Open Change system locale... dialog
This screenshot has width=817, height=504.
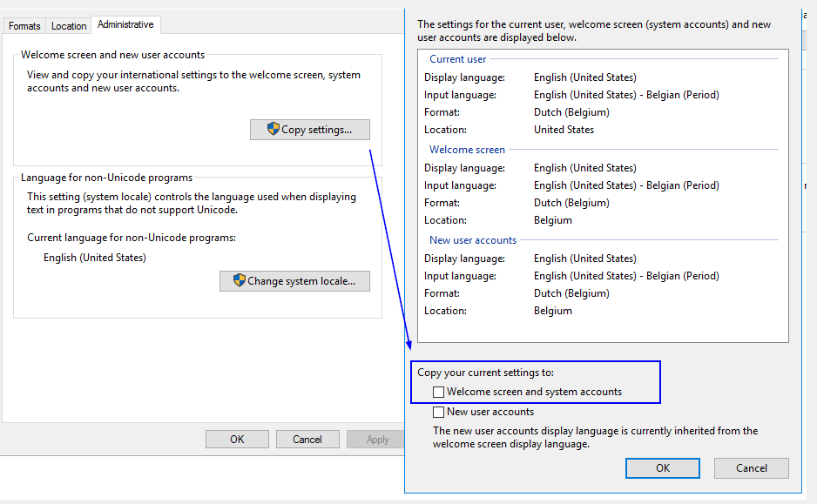(294, 281)
